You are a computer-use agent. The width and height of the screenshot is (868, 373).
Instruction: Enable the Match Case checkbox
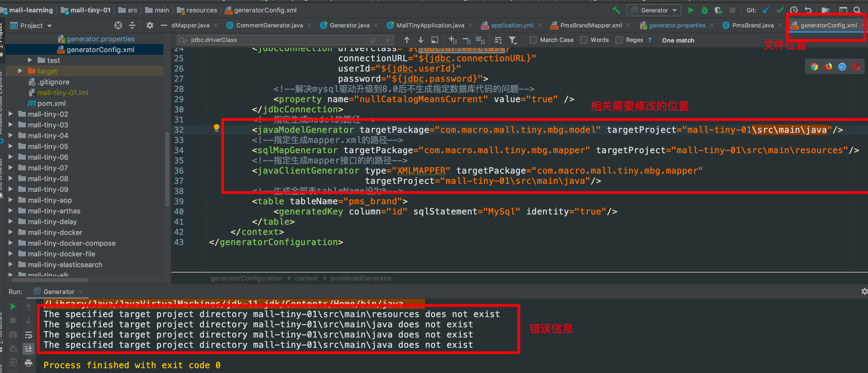[533, 40]
